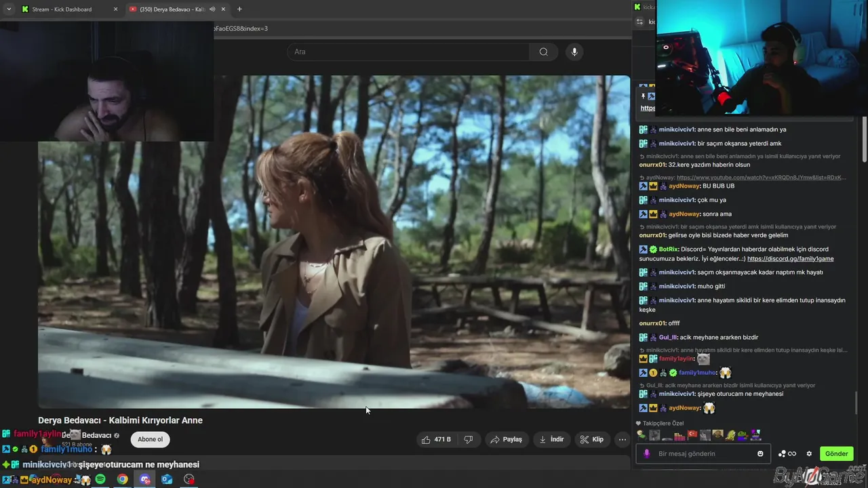Close the Derya Bedavacı YouTube tab
Viewport: 868px width, 488px height.
coord(223,9)
